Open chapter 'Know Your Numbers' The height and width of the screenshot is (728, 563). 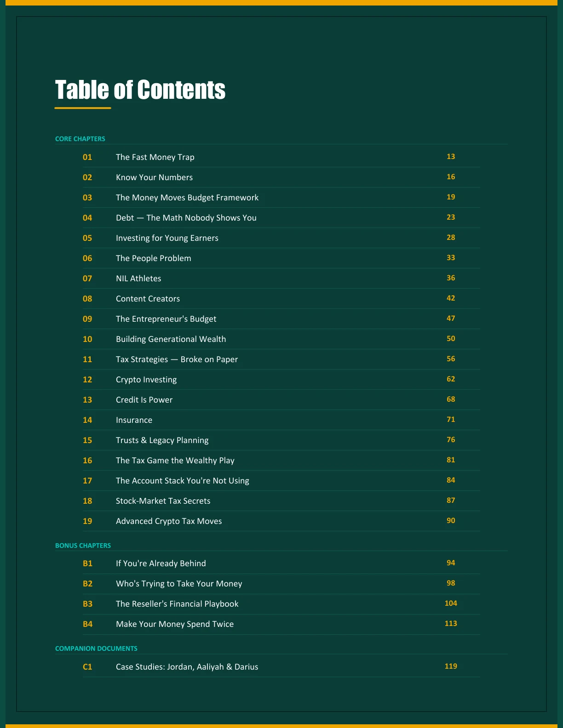pos(154,177)
